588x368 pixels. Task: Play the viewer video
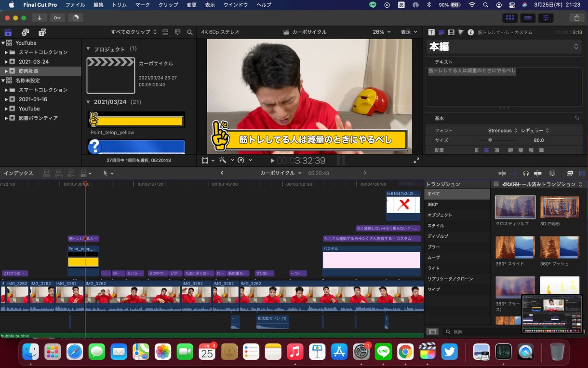tap(272, 161)
